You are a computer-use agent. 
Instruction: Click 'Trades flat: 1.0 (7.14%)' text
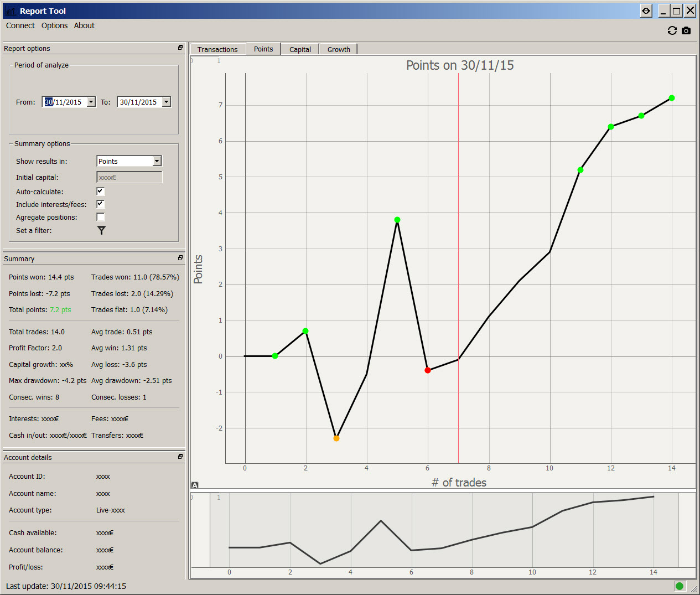tap(129, 310)
